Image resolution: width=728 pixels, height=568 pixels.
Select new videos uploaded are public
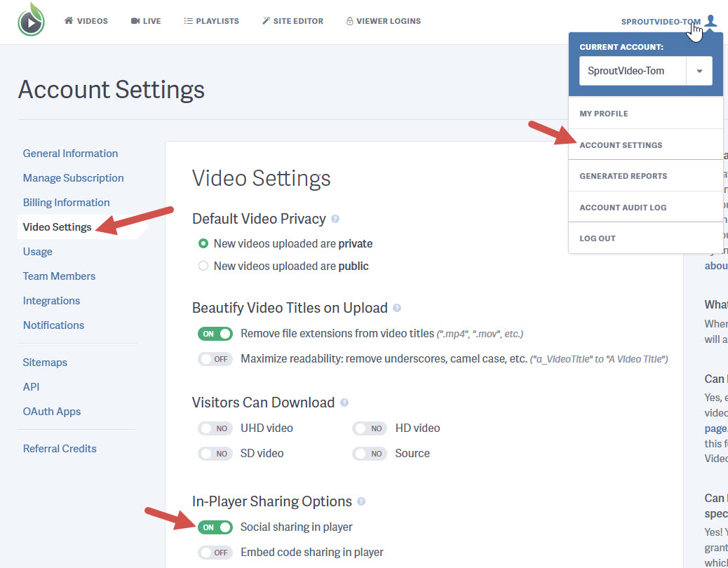click(x=203, y=266)
